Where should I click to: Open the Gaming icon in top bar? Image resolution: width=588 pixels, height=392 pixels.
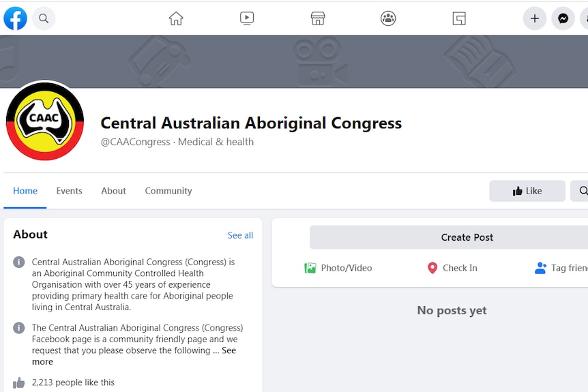tap(459, 18)
